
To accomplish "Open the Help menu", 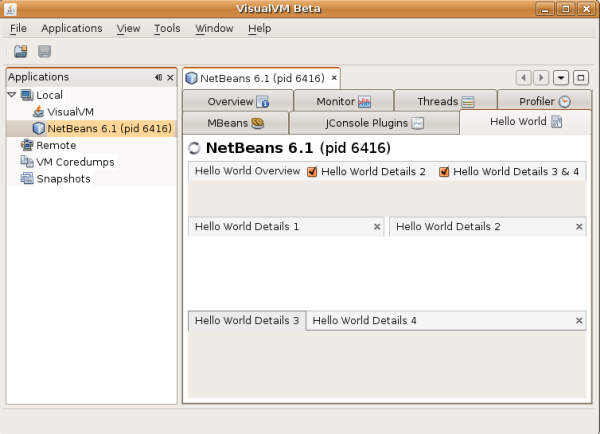I will (259, 28).
